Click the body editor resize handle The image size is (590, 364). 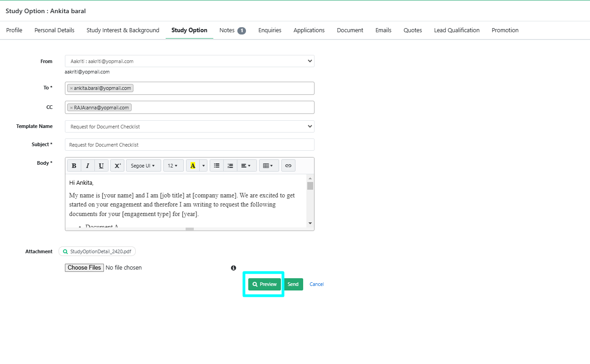pyautogui.click(x=190, y=229)
